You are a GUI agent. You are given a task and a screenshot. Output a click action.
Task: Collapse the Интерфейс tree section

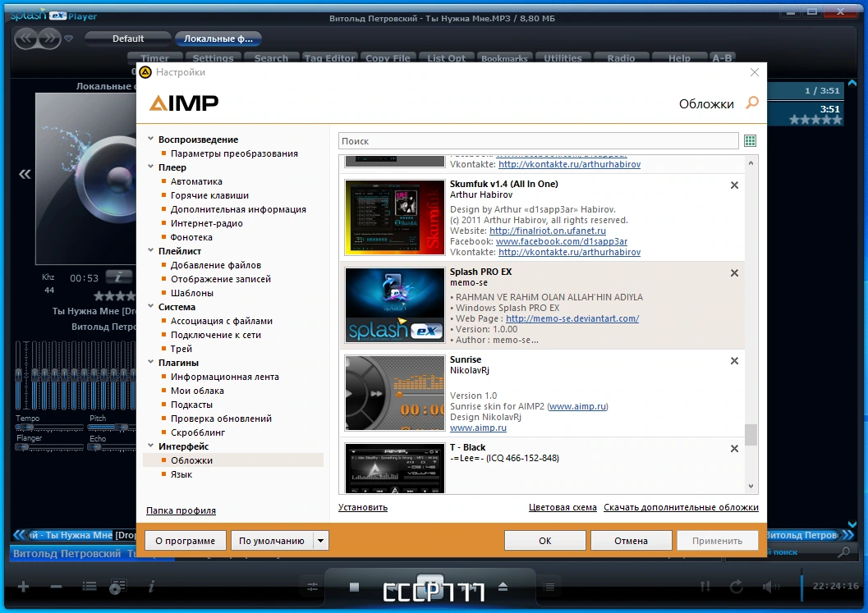pyautogui.click(x=150, y=446)
